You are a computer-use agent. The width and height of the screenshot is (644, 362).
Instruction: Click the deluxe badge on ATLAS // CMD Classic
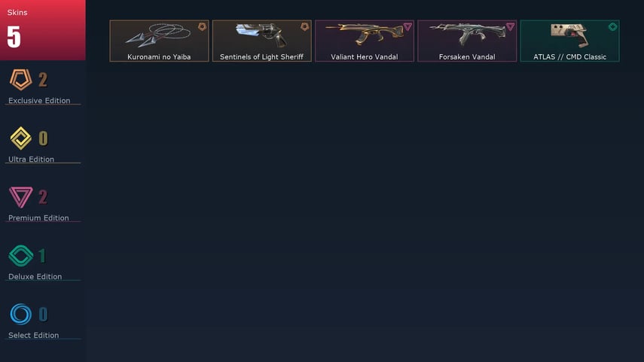[x=613, y=26]
